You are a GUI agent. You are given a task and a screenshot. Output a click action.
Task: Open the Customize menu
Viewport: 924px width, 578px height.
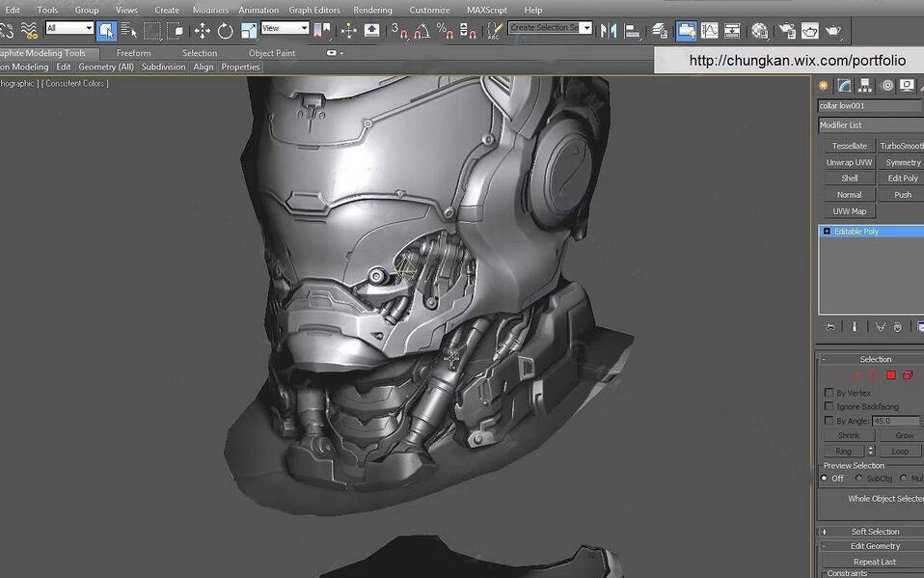coord(429,10)
